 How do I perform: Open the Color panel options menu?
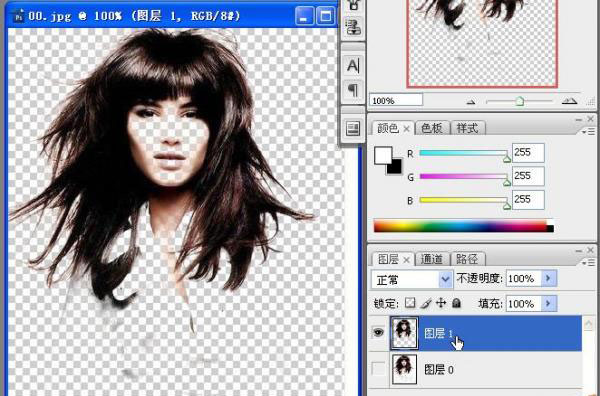pyautogui.click(x=588, y=131)
